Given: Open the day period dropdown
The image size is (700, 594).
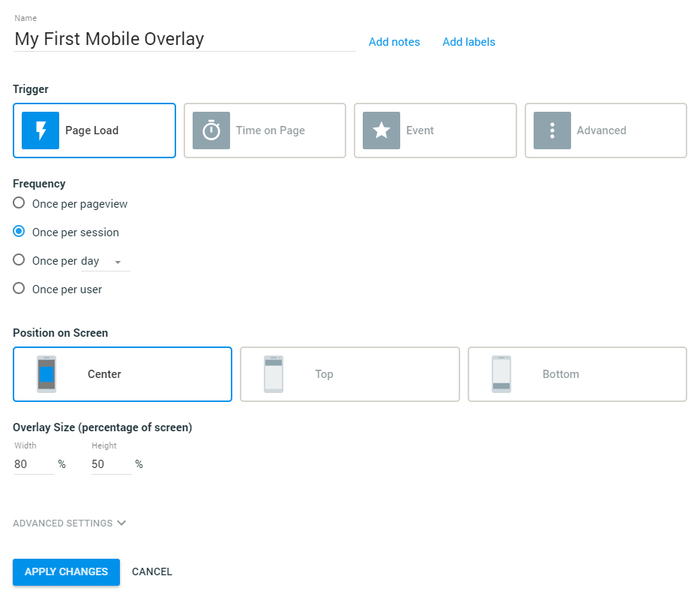Looking at the screenshot, I should click(x=106, y=262).
